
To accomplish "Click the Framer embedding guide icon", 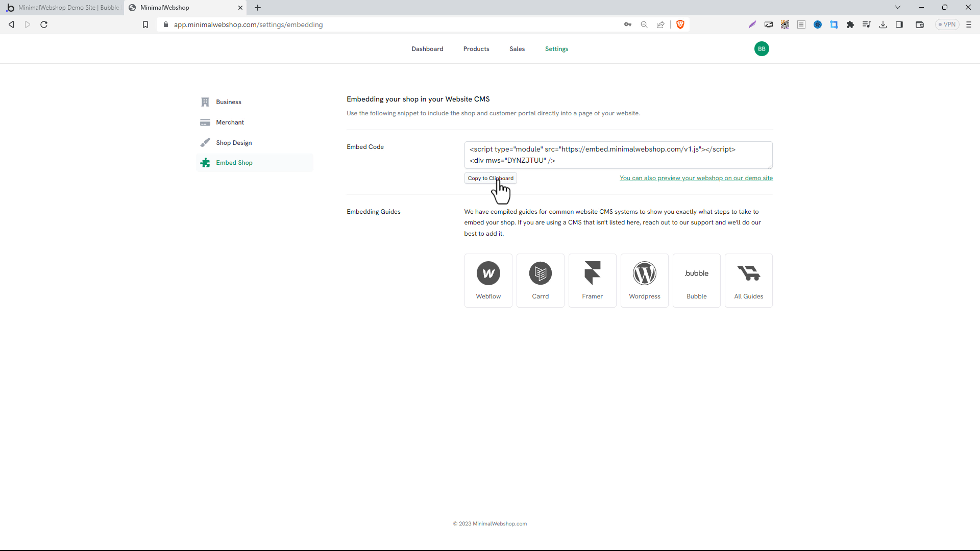I will (x=592, y=273).
